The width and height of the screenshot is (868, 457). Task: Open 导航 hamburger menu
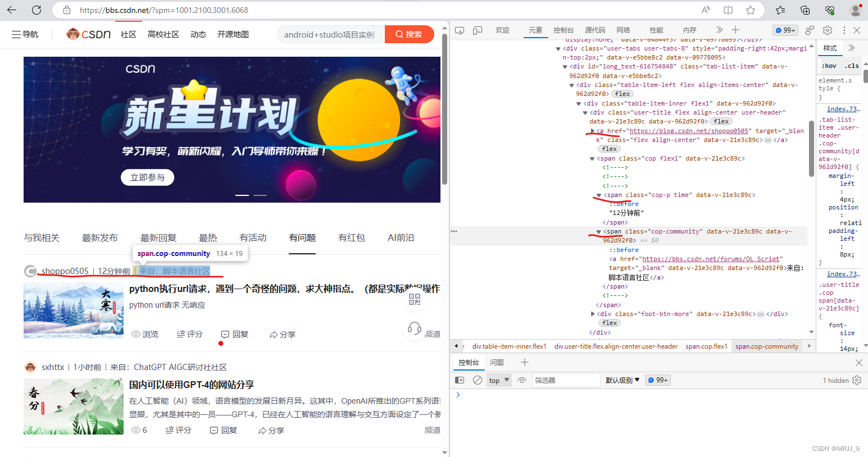click(25, 34)
